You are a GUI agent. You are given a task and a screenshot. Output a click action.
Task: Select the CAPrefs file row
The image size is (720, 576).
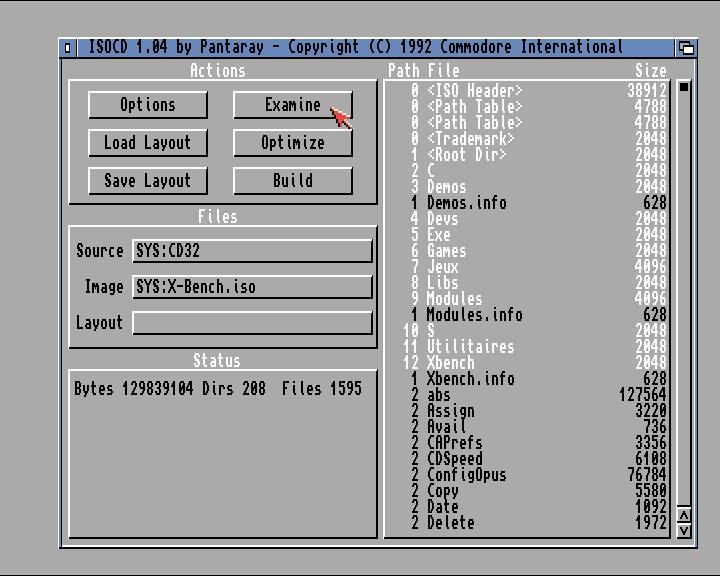tap(527, 443)
